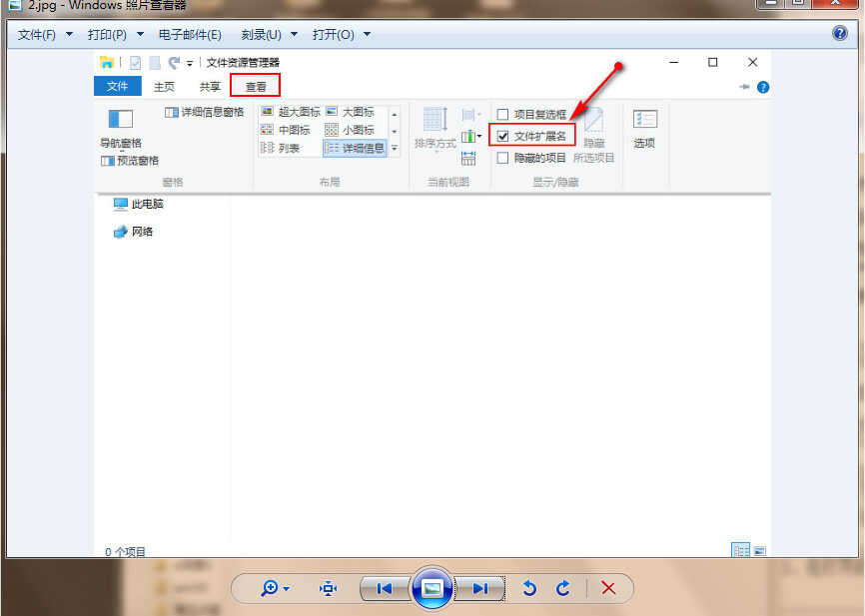
Task: Select 此电脑 in the navigation pane
Action: point(147,205)
